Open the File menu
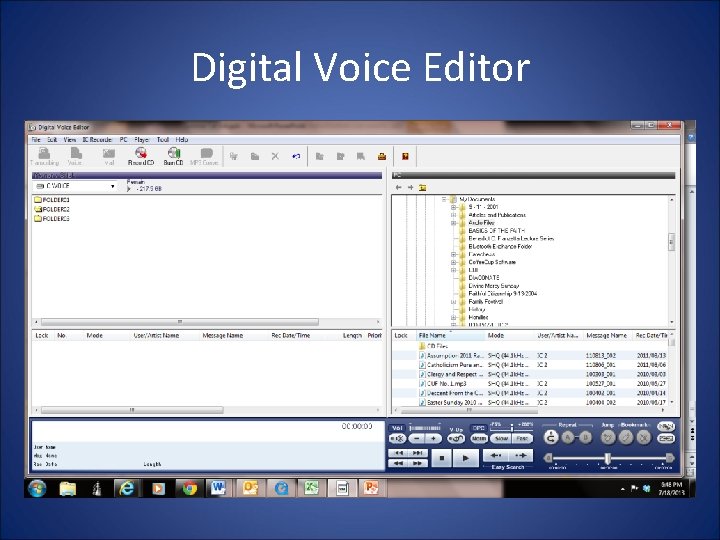 36,140
